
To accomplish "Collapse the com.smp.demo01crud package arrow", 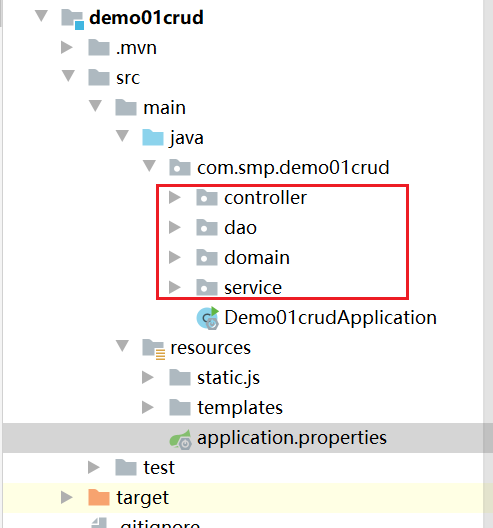I will 149,166.
